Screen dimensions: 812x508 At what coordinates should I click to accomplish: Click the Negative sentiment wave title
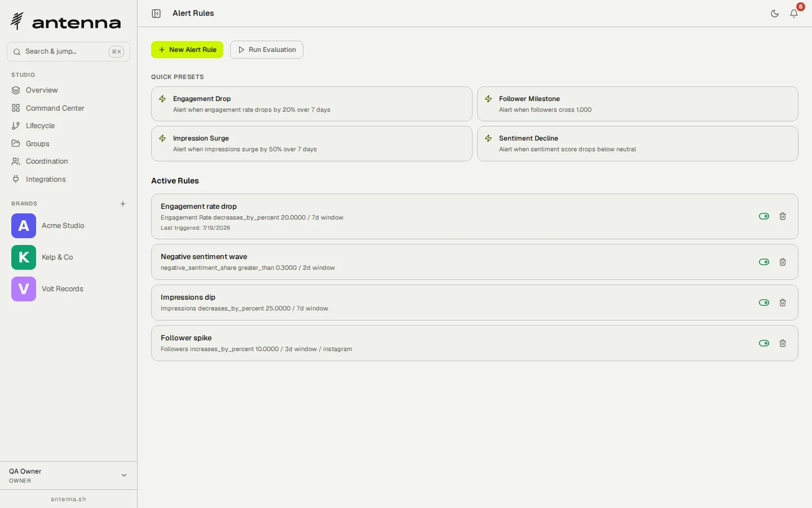(x=204, y=257)
